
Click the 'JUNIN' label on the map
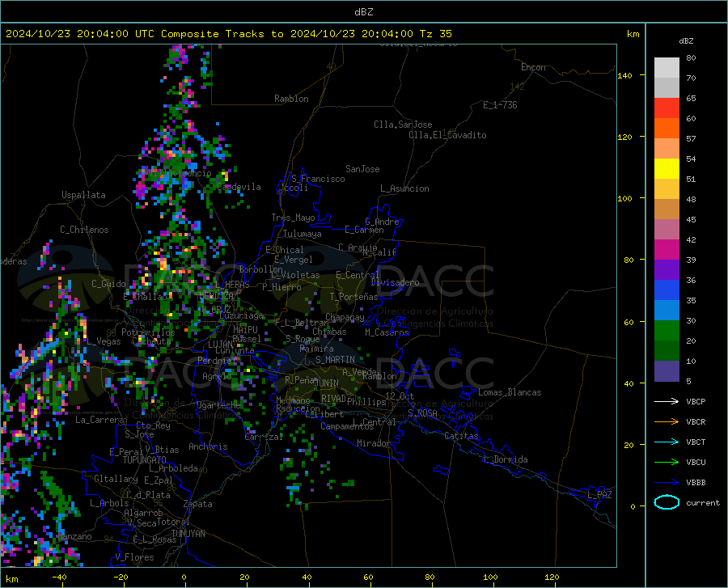[x=326, y=383]
